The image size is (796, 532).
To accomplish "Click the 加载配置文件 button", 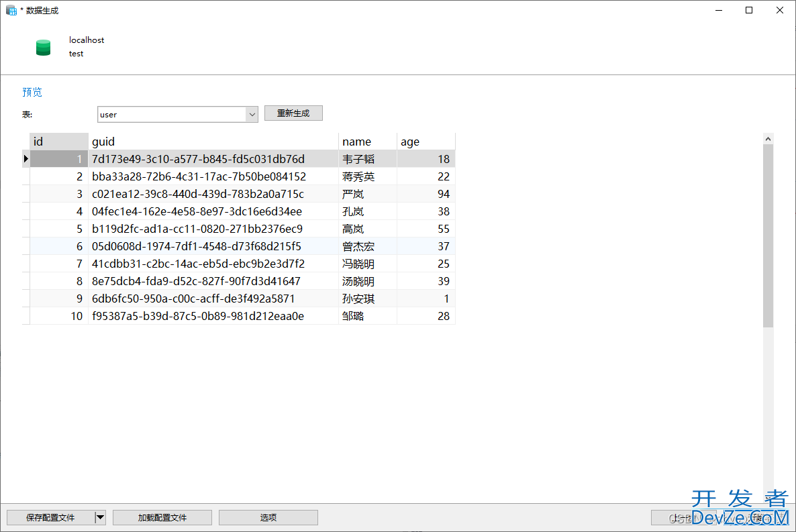I will coord(162,517).
